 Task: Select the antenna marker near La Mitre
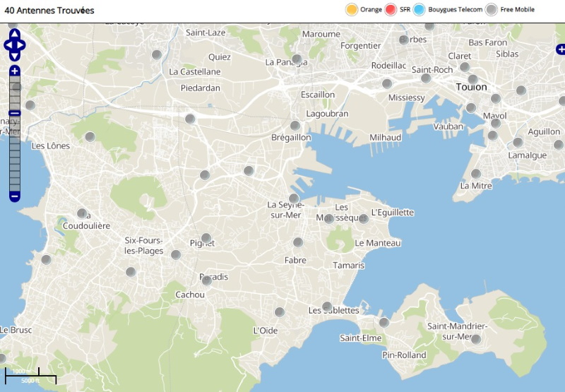point(476,173)
